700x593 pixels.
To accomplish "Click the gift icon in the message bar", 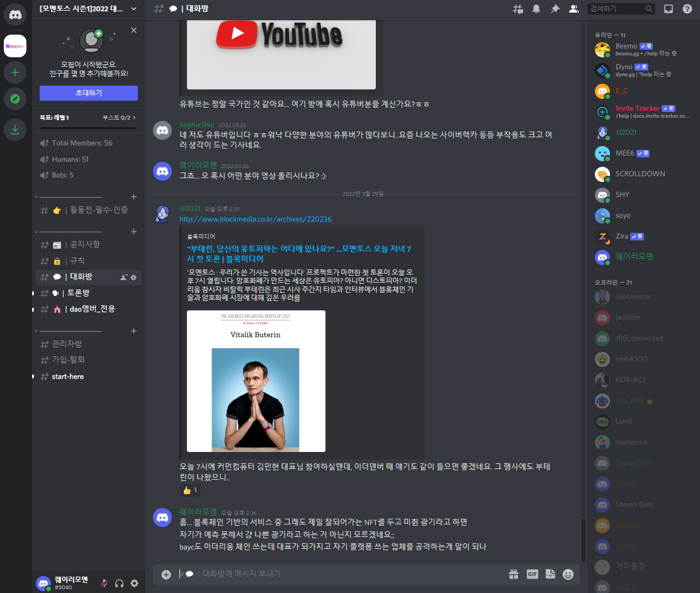I will [514, 574].
